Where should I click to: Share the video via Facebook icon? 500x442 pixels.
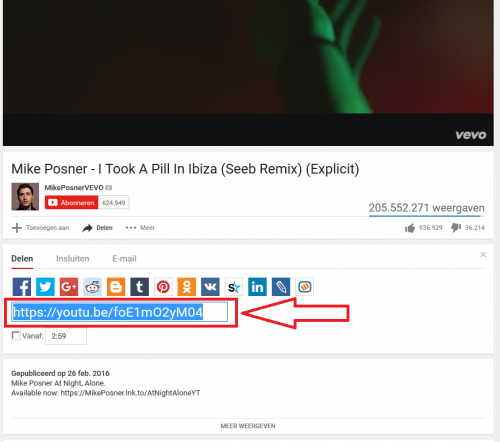(22, 287)
